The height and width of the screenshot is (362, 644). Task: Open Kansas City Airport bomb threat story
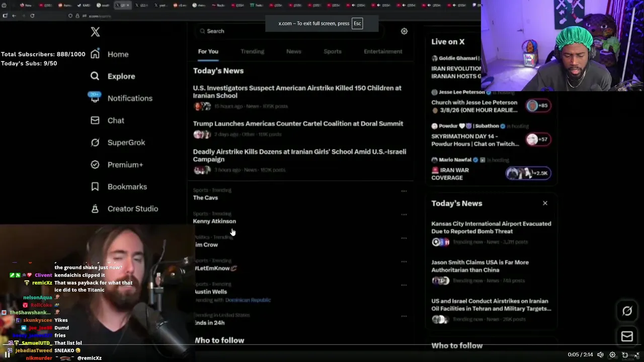492,234
